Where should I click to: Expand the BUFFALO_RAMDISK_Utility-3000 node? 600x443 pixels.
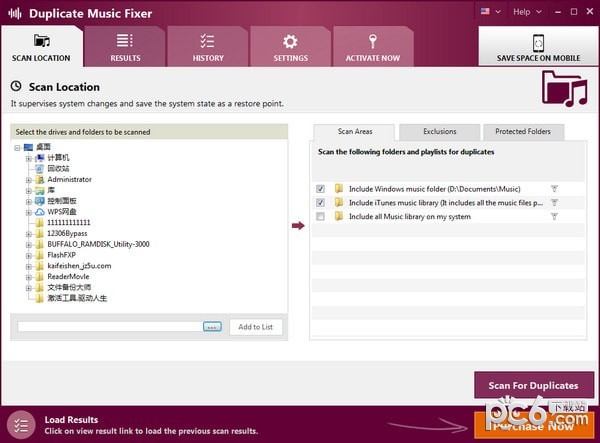pyautogui.click(x=29, y=244)
